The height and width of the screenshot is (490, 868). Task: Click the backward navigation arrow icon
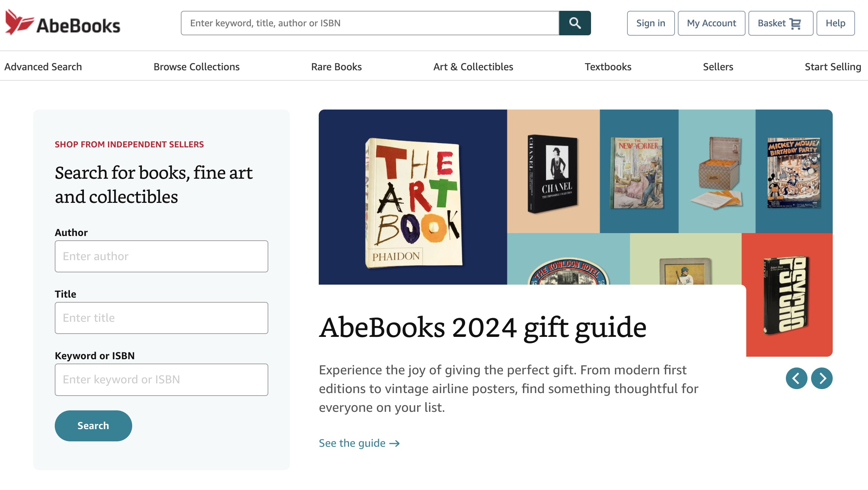pos(796,377)
